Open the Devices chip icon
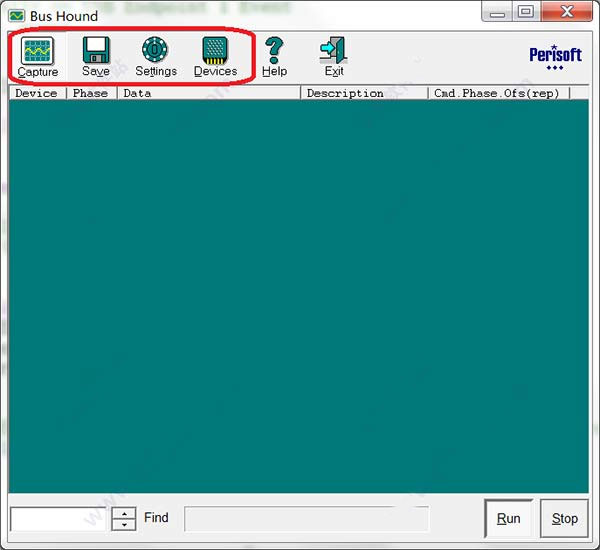Screen dimensions: 600x550 point(215,50)
